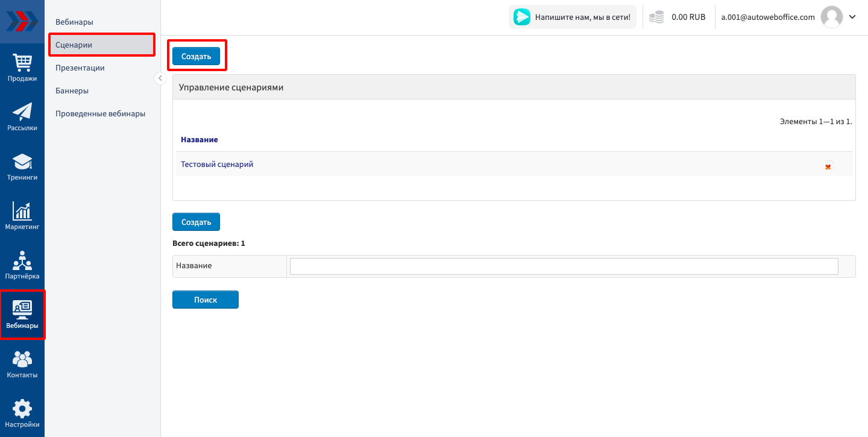The width and height of the screenshot is (868, 437).
Task: Open the Тестовый сценарий link
Action: [x=217, y=164]
